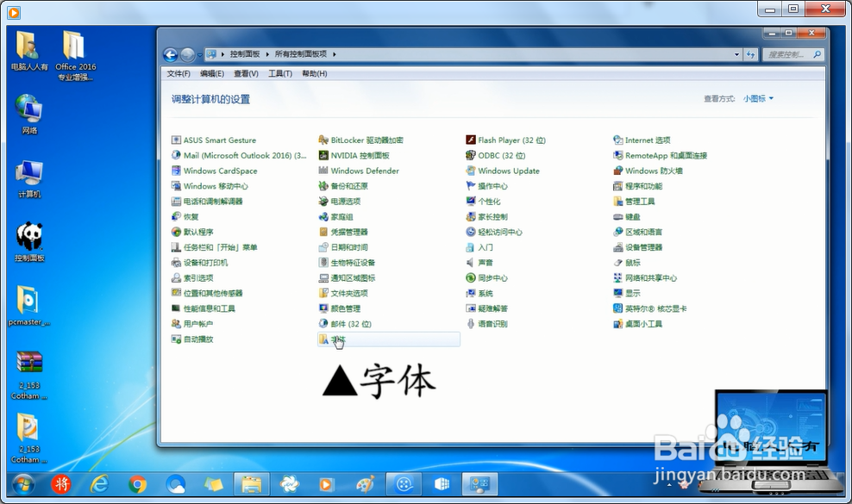
Task: Open Paint palette taskbar icon
Action: tap(365, 484)
